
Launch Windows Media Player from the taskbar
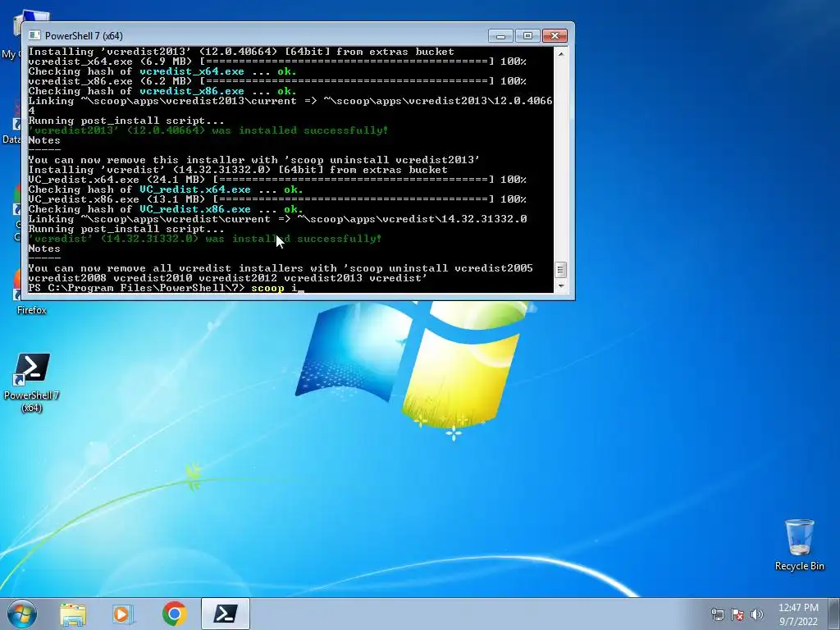pos(123,614)
